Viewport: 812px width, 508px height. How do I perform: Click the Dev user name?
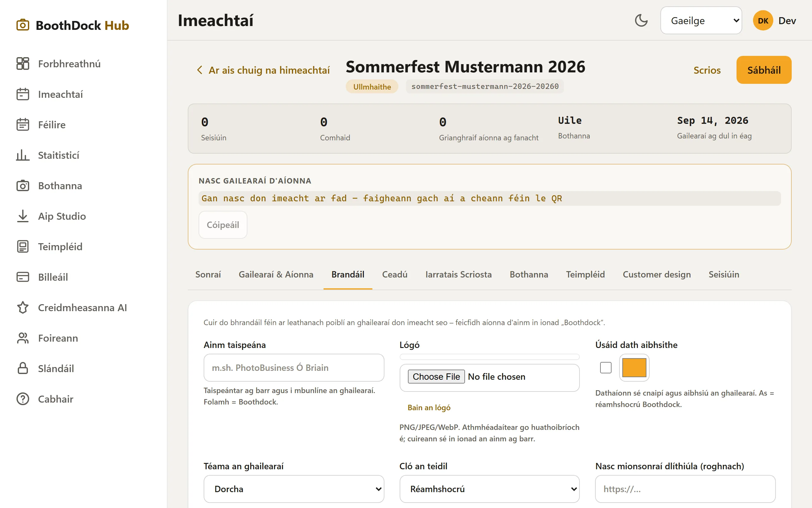(x=787, y=21)
